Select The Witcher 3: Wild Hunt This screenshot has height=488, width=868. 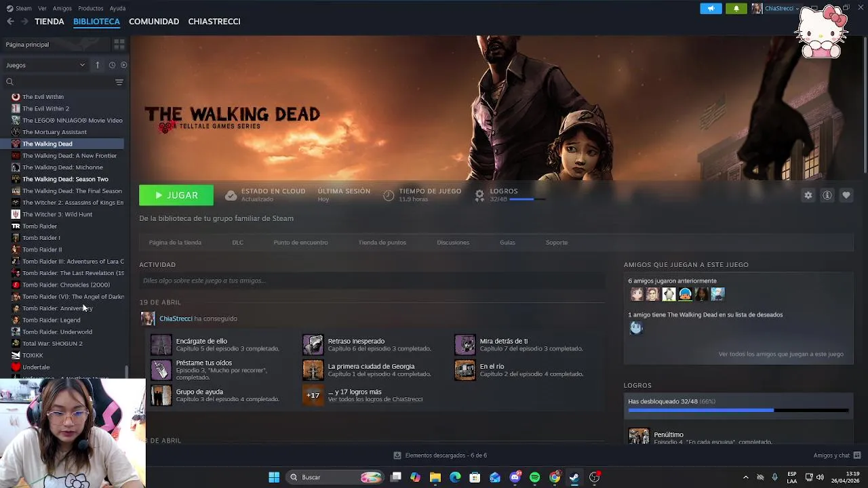coord(57,214)
